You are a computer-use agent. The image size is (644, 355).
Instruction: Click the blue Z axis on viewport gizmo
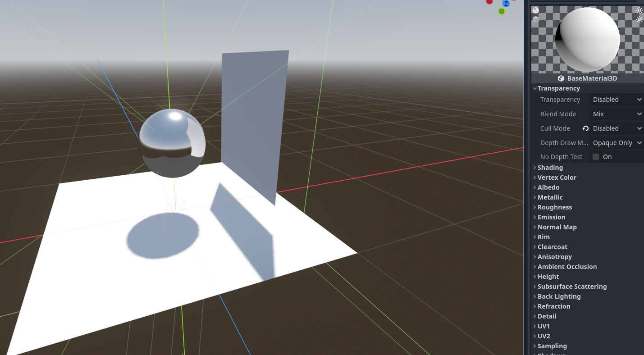pos(506,4)
